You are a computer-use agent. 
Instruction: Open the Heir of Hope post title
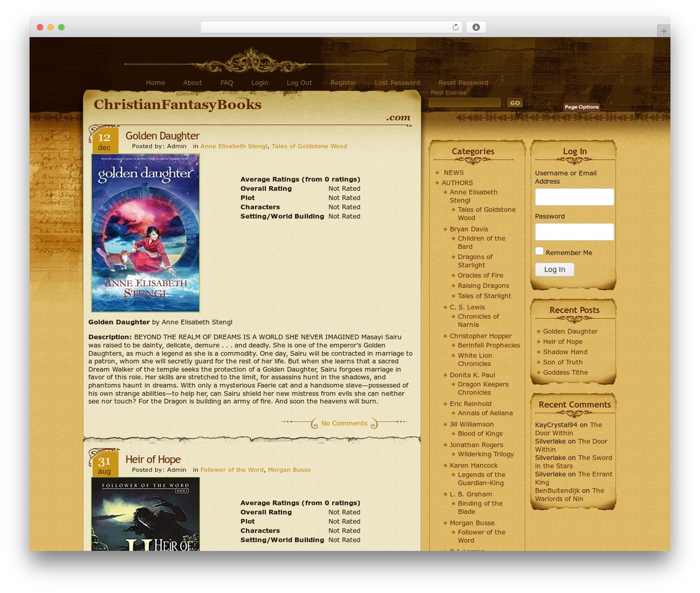coord(153,460)
